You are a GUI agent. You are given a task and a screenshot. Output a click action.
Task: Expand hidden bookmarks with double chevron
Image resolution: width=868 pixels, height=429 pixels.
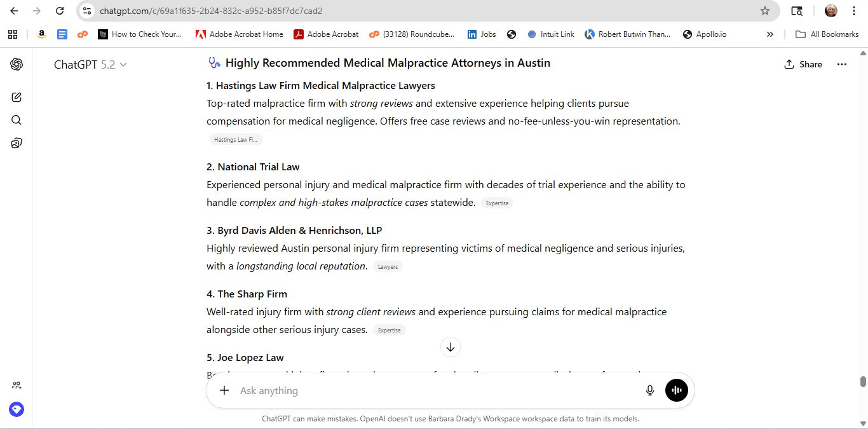[x=770, y=34]
